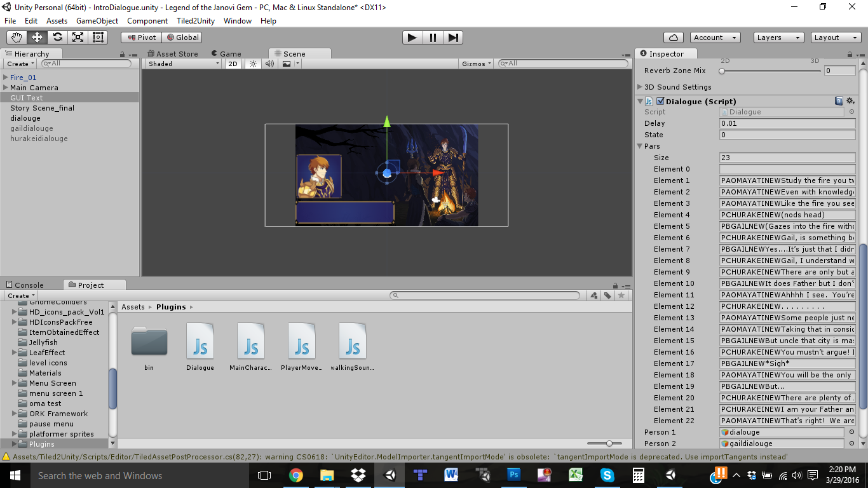Select the Move tool in the toolbar
868x488 pixels.
36,37
